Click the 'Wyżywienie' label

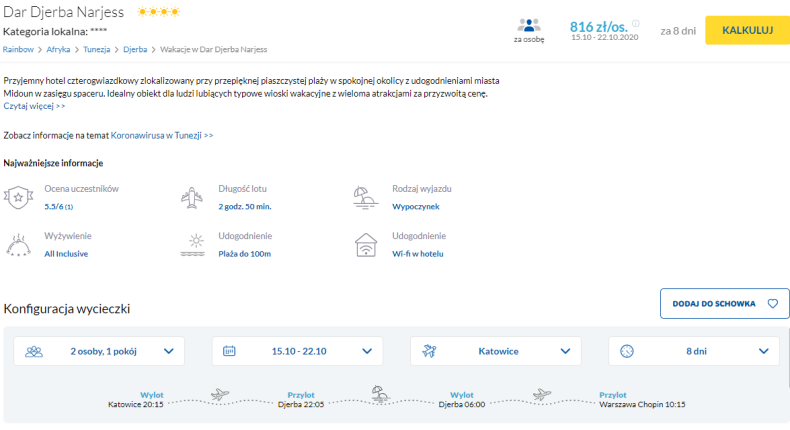click(x=68, y=236)
